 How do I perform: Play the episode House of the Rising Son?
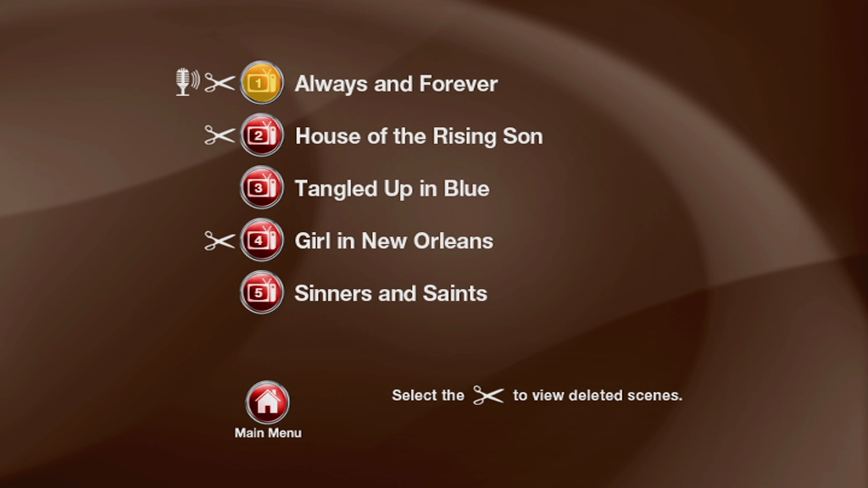click(419, 136)
